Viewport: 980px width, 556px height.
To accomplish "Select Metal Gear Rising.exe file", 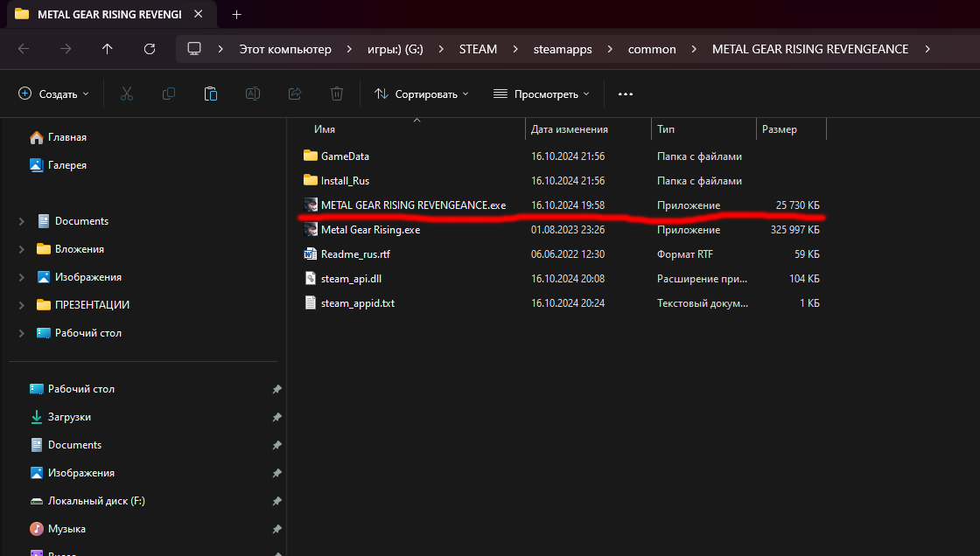I will 370,230.
